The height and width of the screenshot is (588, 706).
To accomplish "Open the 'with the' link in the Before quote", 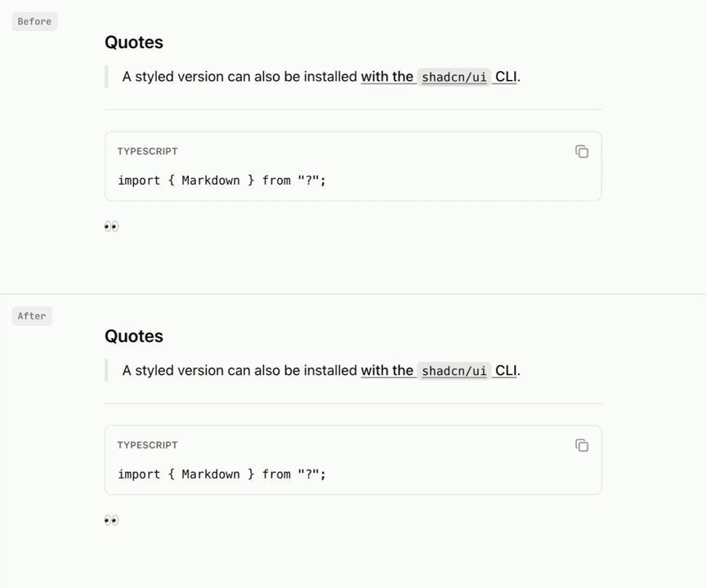I will pos(387,77).
